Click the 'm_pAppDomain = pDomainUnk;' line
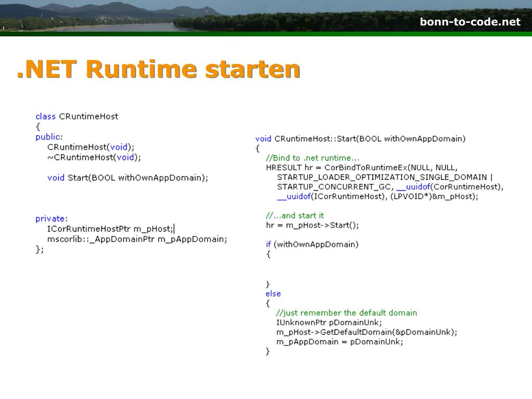The width and height of the screenshot is (532, 399). point(340,342)
